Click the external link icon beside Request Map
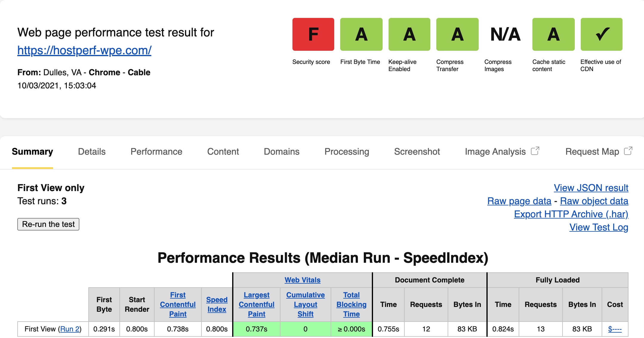644x338 pixels. pyautogui.click(x=628, y=151)
